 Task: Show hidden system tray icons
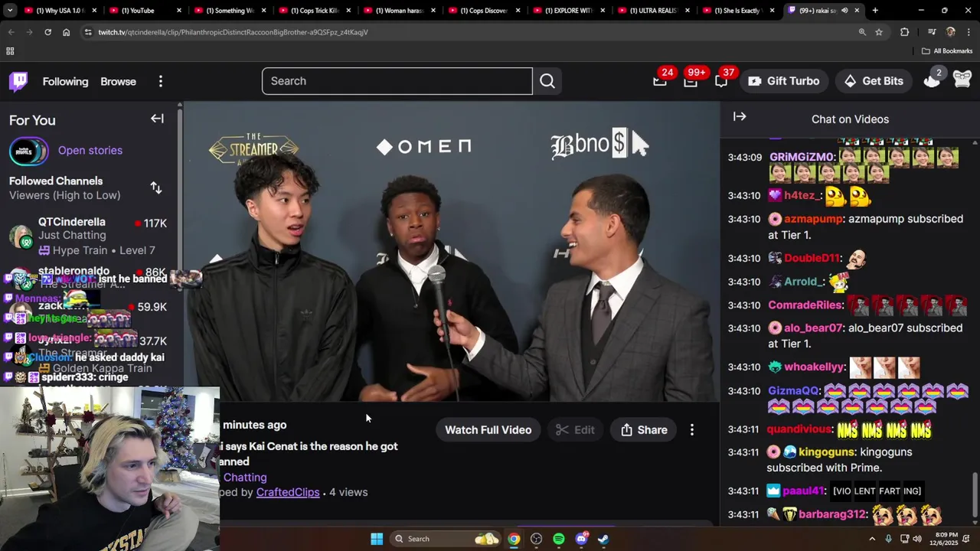[872, 539]
